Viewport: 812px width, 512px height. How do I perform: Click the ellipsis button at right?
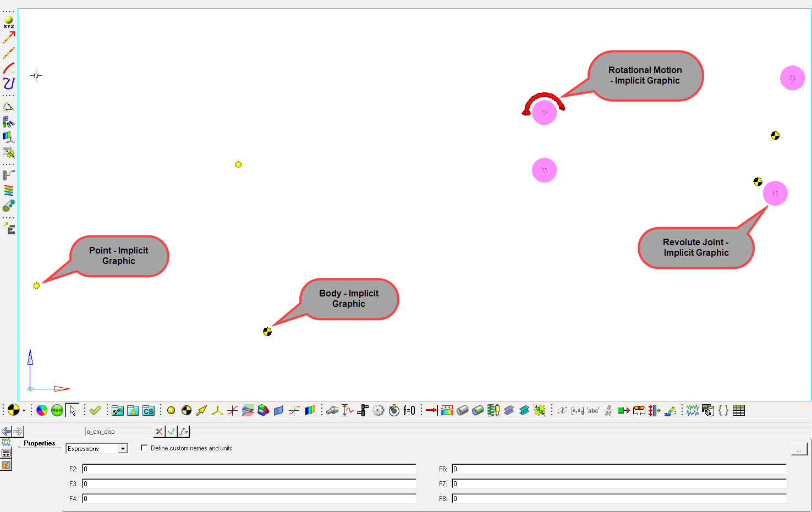[799, 449]
